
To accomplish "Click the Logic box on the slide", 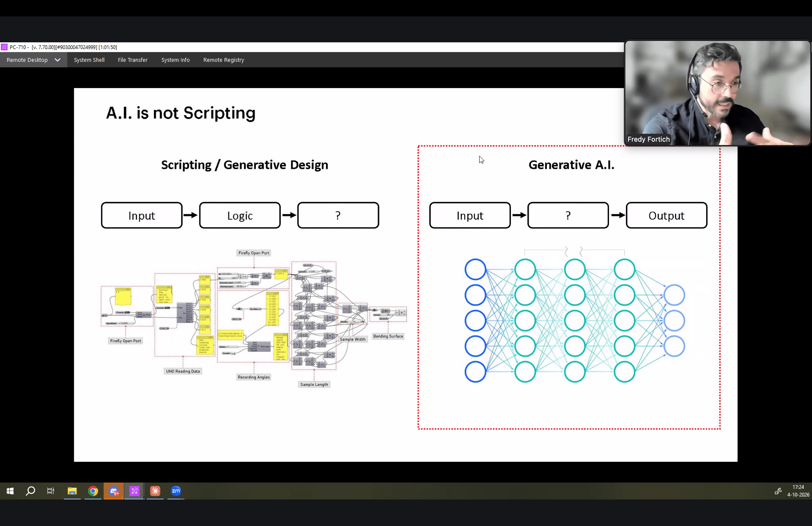I will pyautogui.click(x=240, y=216).
